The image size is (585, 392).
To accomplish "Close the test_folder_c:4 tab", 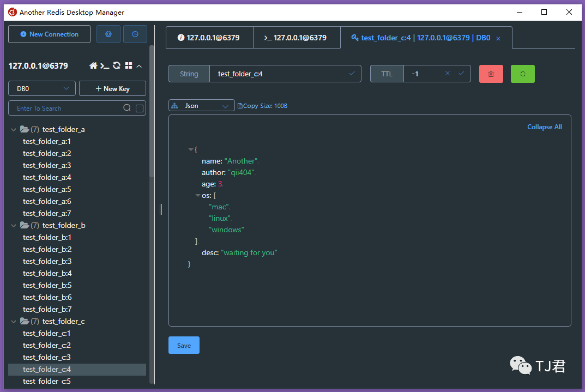I will [x=498, y=38].
